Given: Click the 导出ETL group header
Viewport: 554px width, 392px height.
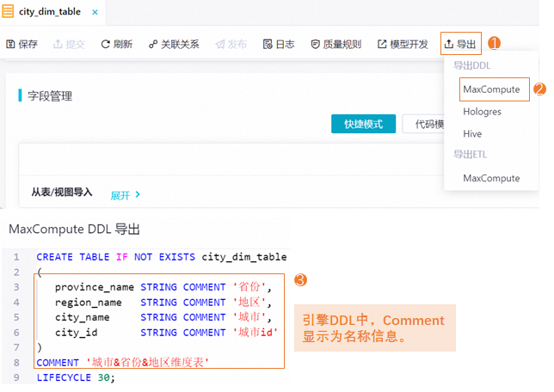Looking at the screenshot, I should pos(471,155).
